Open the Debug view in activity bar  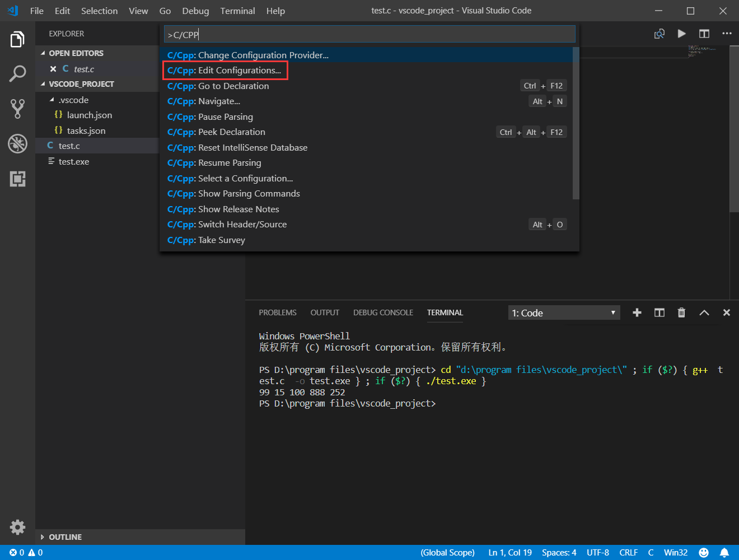tap(17, 144)
